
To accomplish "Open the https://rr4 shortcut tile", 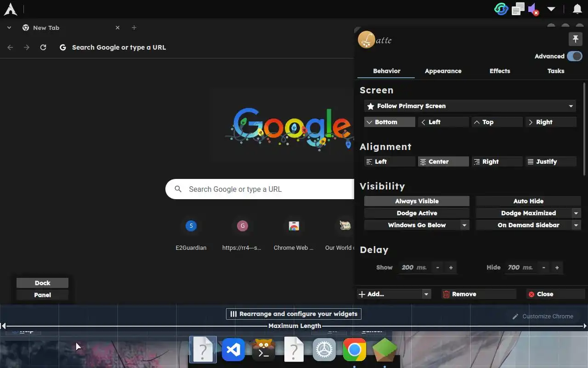I will pos(242,235).
